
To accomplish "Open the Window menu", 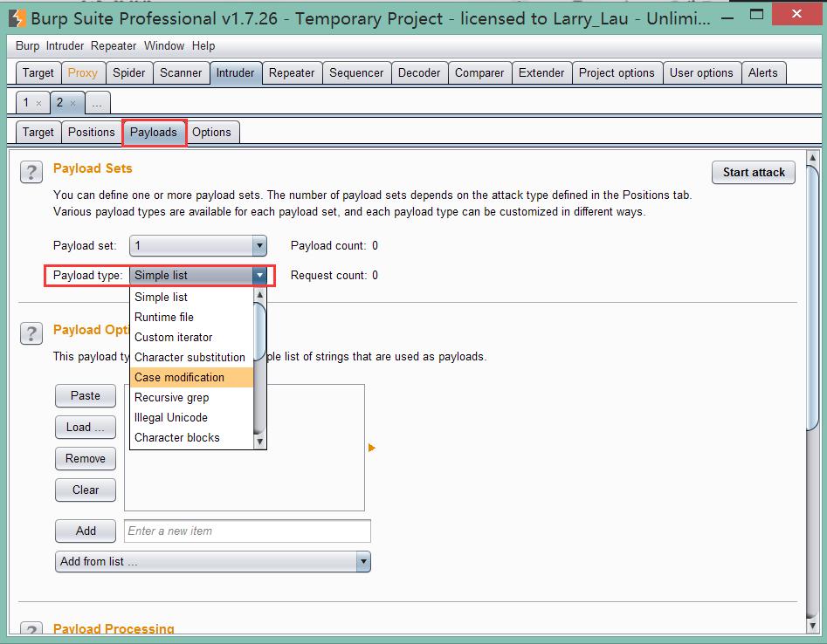I will click(x=164, y=46).
